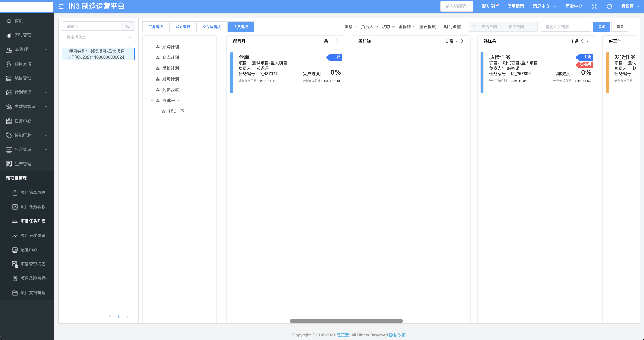Screen dimensions: 644x340
Task: Open 项目进度跟踪 sidebar entry
Action: coord(33,235)
